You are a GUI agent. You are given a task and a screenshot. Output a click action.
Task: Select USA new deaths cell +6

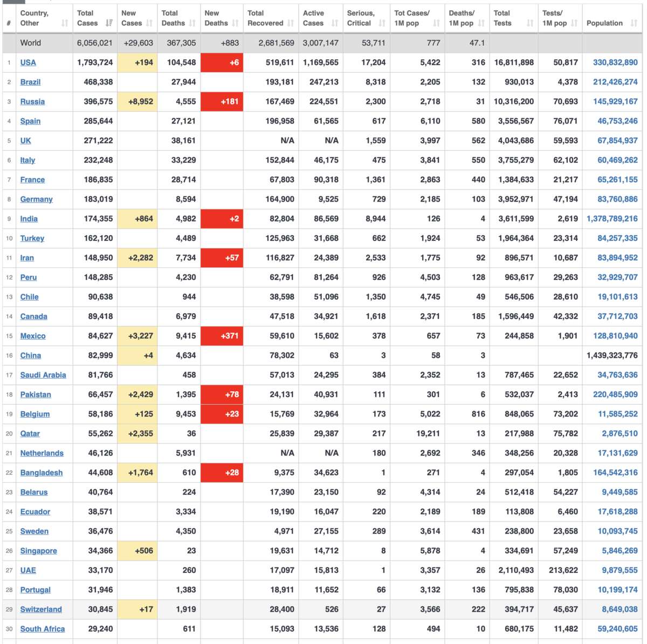coord(222,63)
